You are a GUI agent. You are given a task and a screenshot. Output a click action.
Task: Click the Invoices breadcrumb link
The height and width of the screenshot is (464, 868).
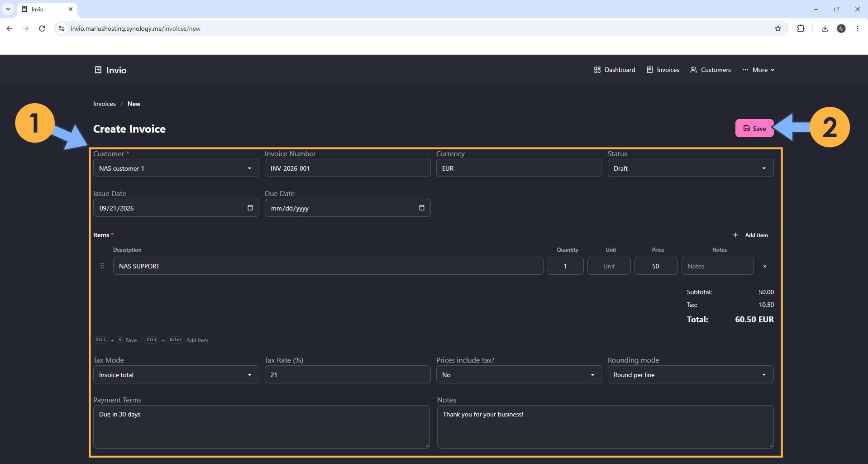pyautogui.click(x=105, y=104)
